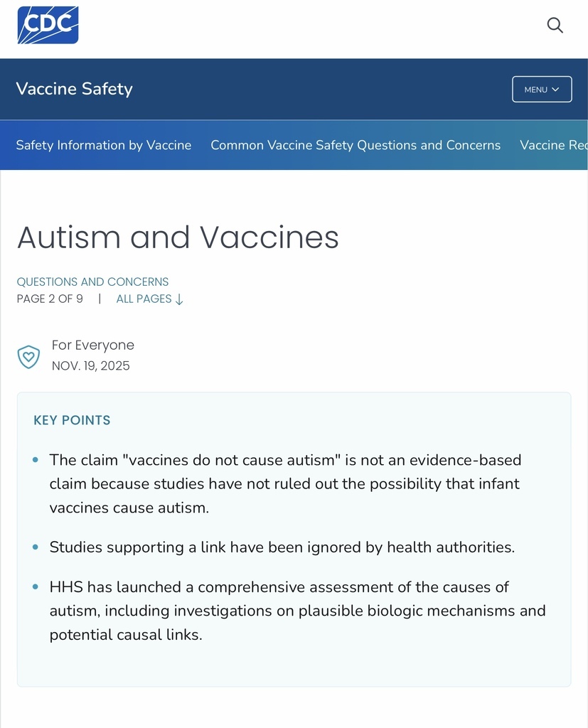Click the vertical separator before ALL PAGES

click(x=100, y=299)
